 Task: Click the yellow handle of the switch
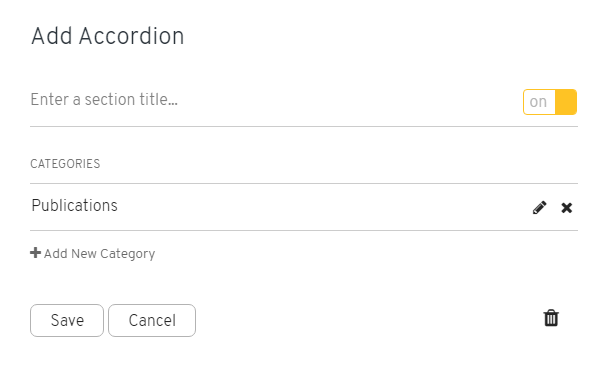(x=566, y=102)
